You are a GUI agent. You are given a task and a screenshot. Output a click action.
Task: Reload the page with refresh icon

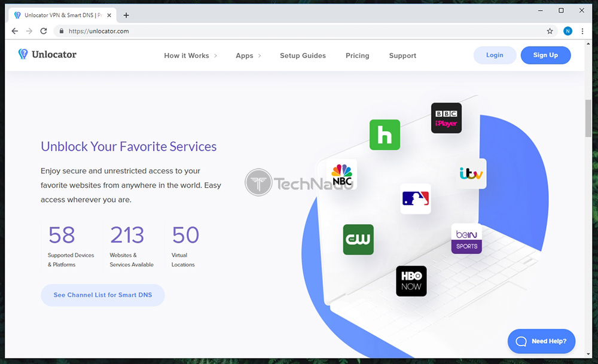[x=44, y=31]
